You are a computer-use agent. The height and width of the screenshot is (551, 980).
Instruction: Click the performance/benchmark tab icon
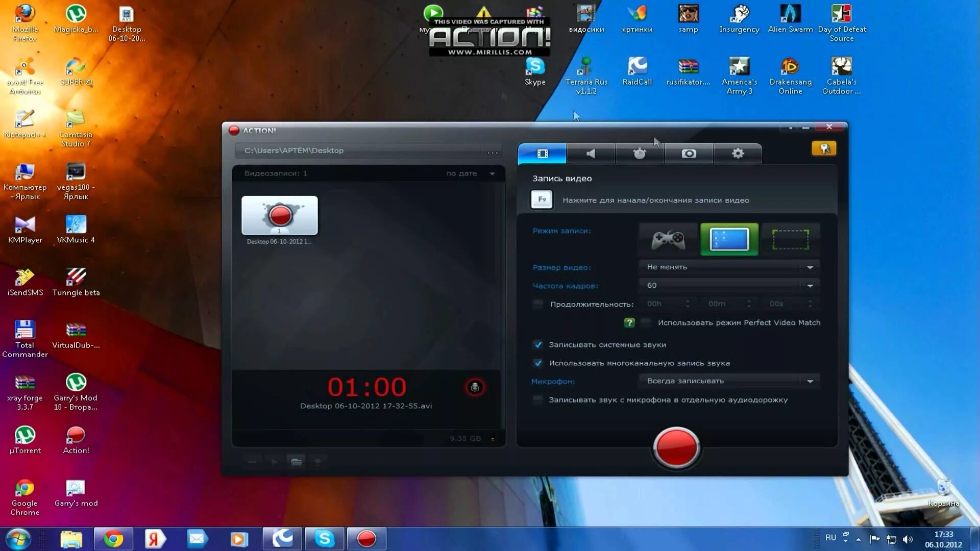pos(640,153)
